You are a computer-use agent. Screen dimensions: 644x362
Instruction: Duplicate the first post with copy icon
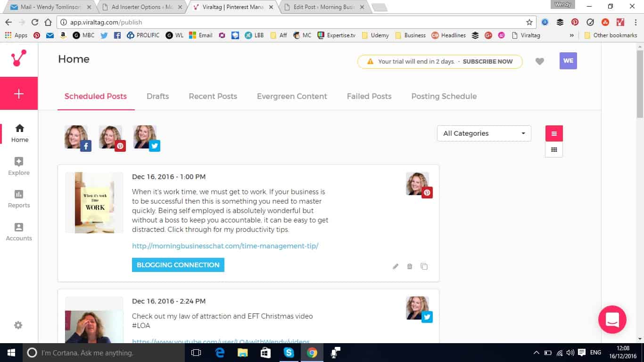(424, 266)
